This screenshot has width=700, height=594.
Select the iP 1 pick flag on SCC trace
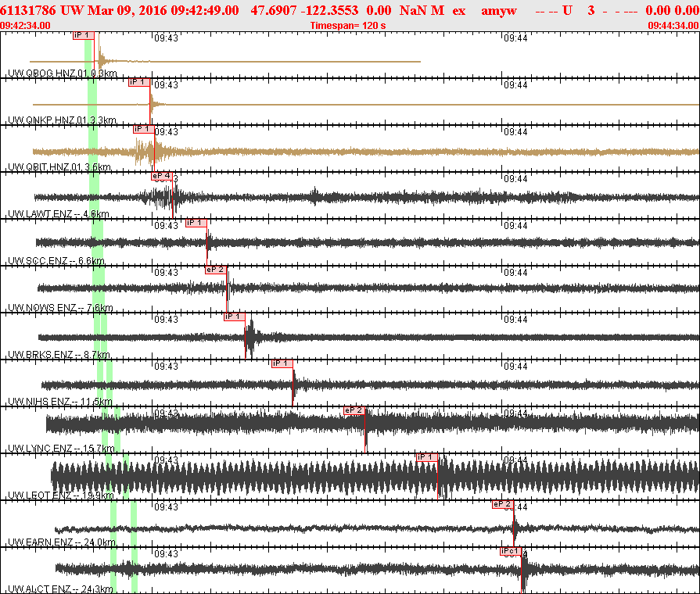pyautogui.click(x=196, y=223)
